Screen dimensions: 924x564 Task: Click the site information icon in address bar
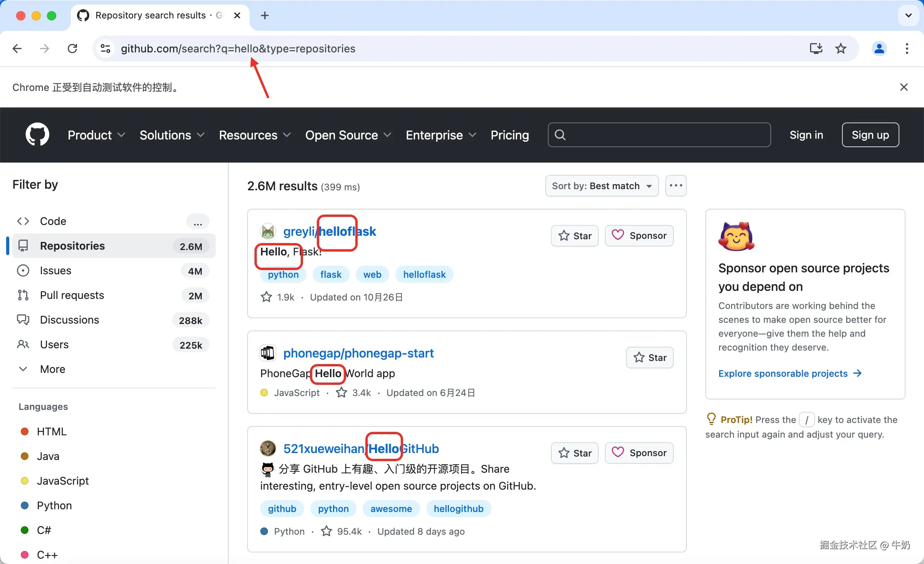pos(105,49)
